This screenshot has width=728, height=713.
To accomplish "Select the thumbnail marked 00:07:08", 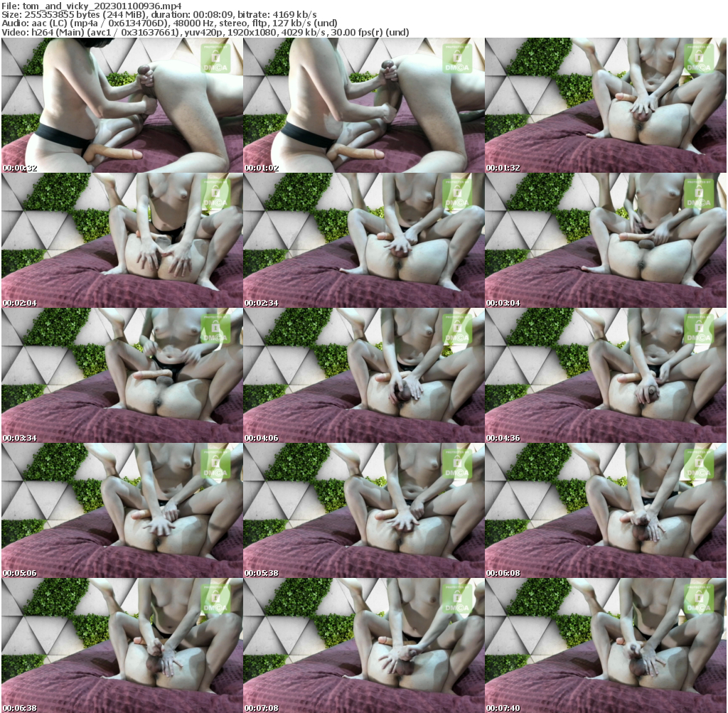I will (363, 645).
